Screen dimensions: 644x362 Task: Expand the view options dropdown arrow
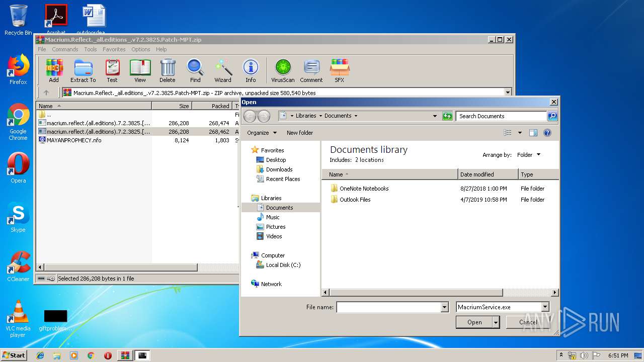pyautogui.click(x=520, y=133)
